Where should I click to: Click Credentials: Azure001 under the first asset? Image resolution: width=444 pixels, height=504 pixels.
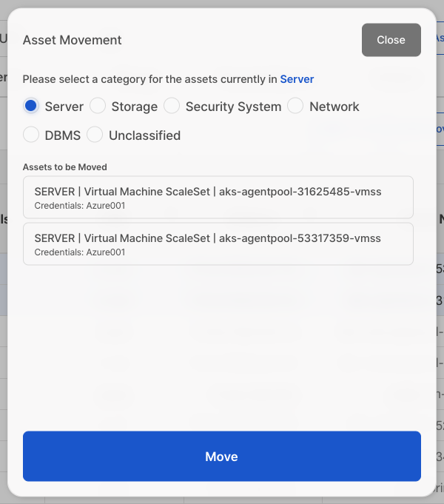point(80,206)
